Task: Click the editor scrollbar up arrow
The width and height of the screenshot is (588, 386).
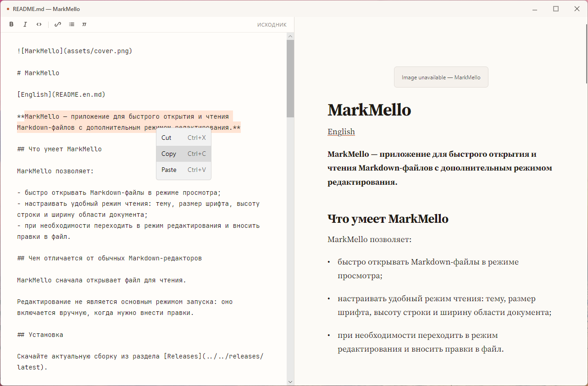Action: pyautogui.click(x=290, y=36)
